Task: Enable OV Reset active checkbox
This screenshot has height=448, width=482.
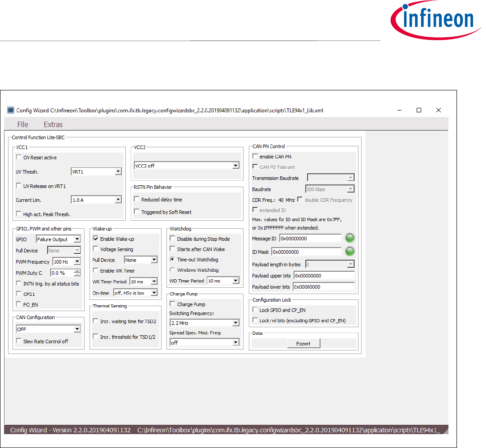Action: click(18, 157)
